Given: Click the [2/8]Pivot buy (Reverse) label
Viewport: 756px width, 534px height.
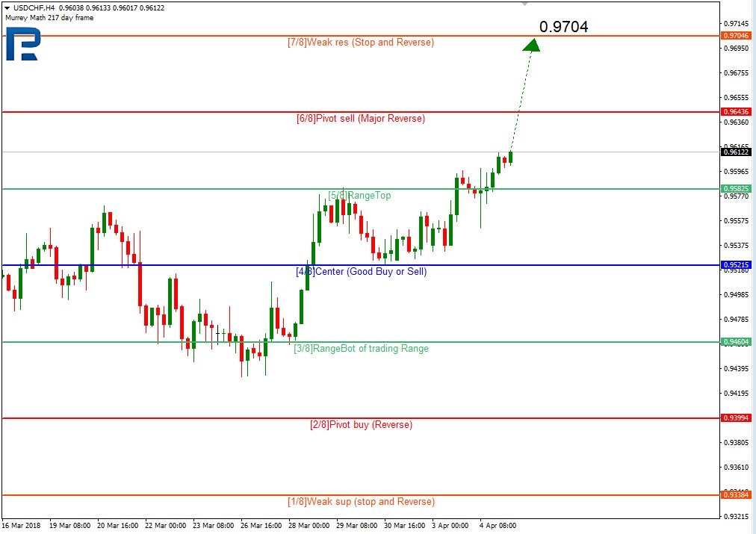Looking at the screenshot, I should coord(361,425).
